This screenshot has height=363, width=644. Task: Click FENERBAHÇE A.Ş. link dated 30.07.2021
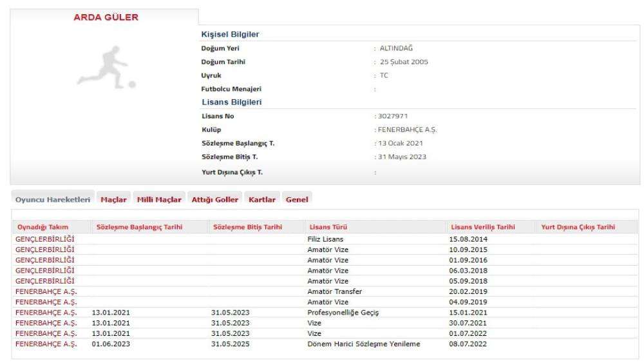pos(46,323)
